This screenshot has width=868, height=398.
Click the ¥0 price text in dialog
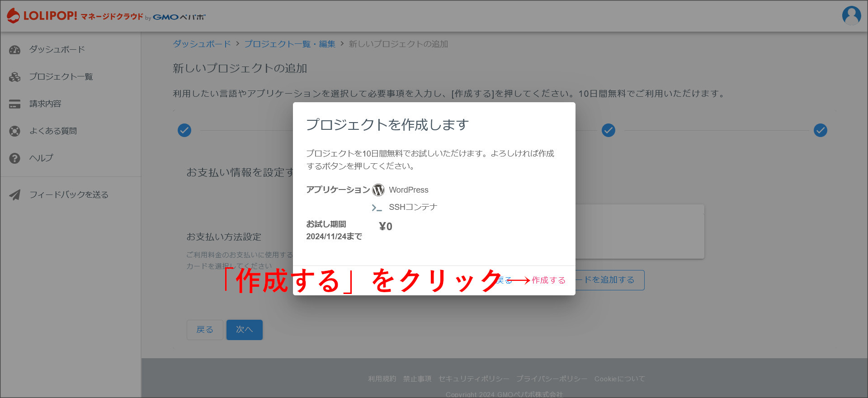(x=386, y=227)
